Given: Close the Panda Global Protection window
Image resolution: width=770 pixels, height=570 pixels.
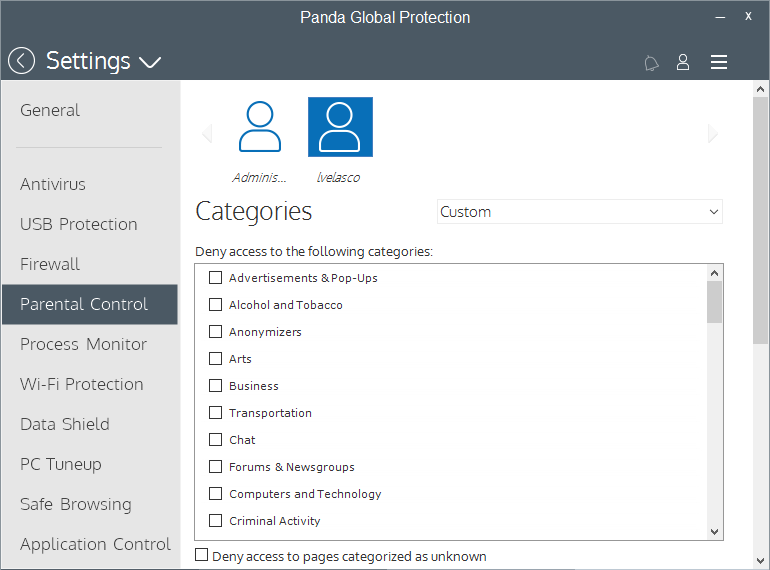Looking at the screenshot, I should point(748,16).
